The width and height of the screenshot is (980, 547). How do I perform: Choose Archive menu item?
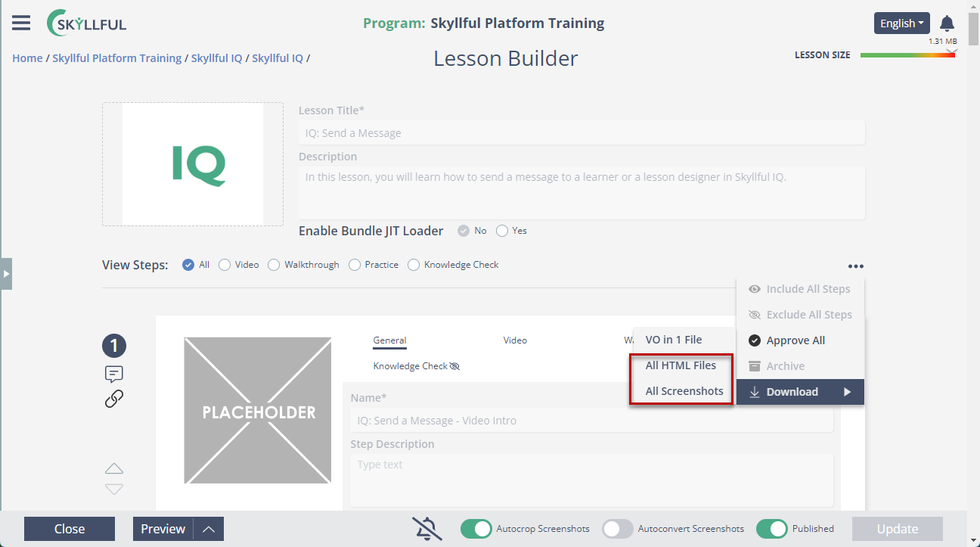[800, 366]
